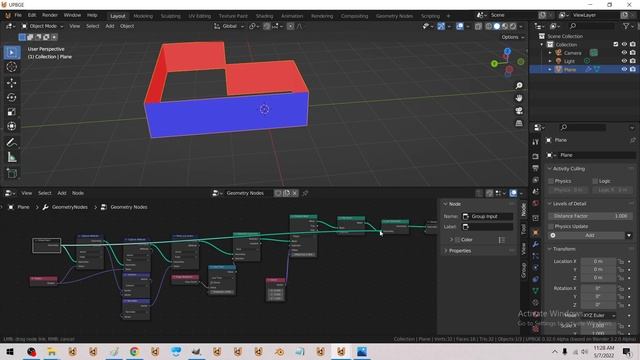Click the Location X value field
The image size is (640, 360).
[598, 261]
